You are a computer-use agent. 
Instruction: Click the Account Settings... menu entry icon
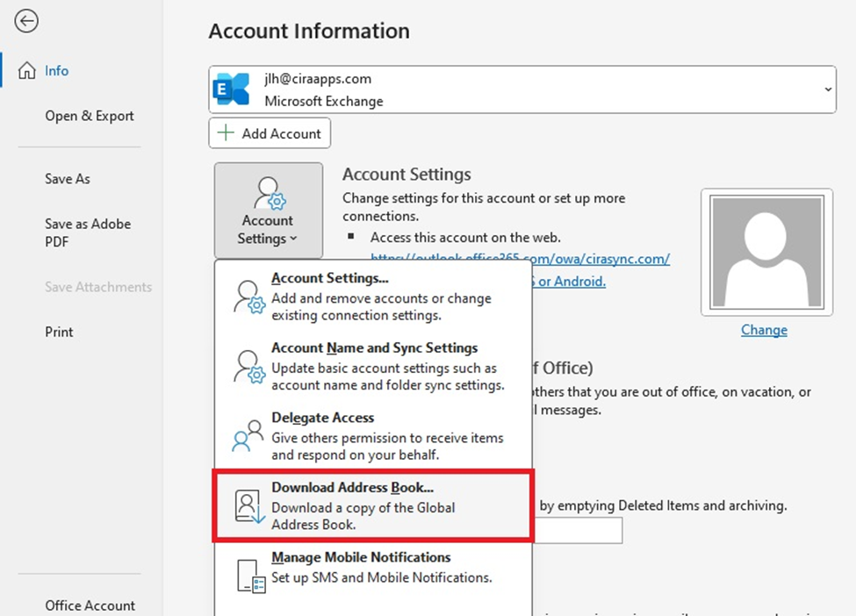pos(249,297)
